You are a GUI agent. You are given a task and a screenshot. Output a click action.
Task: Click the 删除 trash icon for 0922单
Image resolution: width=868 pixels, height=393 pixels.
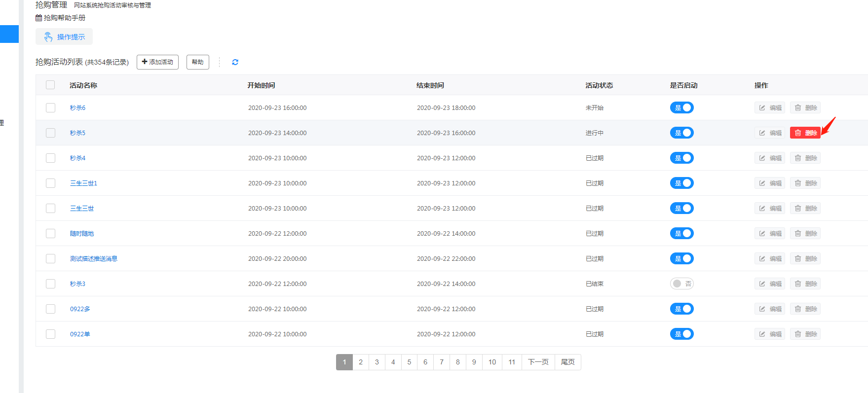pyautogui.click(x=805, y=334)
